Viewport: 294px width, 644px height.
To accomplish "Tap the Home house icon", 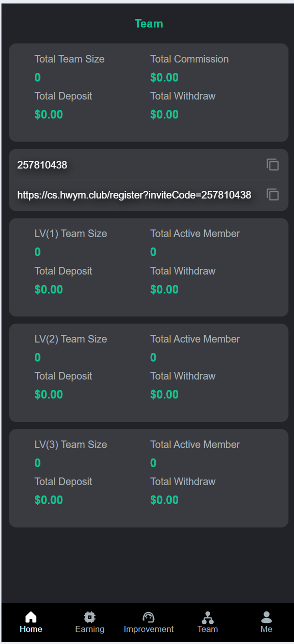I will click(31, 617).
